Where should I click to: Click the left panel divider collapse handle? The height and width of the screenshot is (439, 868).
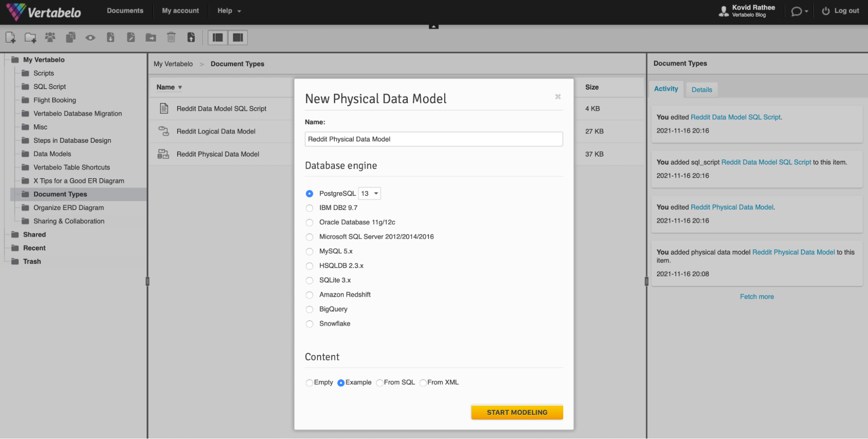[148, 281]
